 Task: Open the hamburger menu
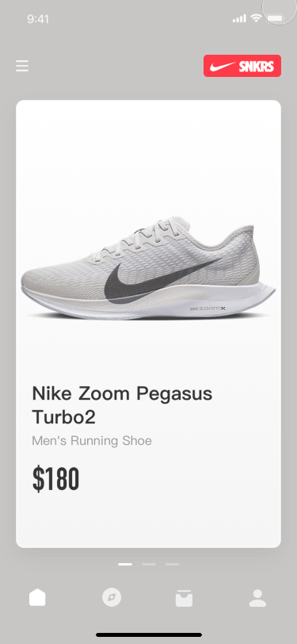pos(22,66)
